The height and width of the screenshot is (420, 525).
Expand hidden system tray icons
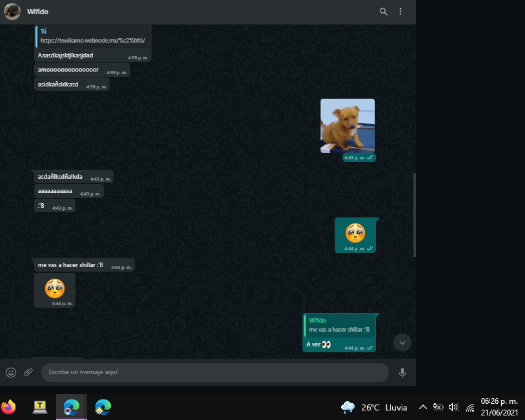(x=423, y=407)
